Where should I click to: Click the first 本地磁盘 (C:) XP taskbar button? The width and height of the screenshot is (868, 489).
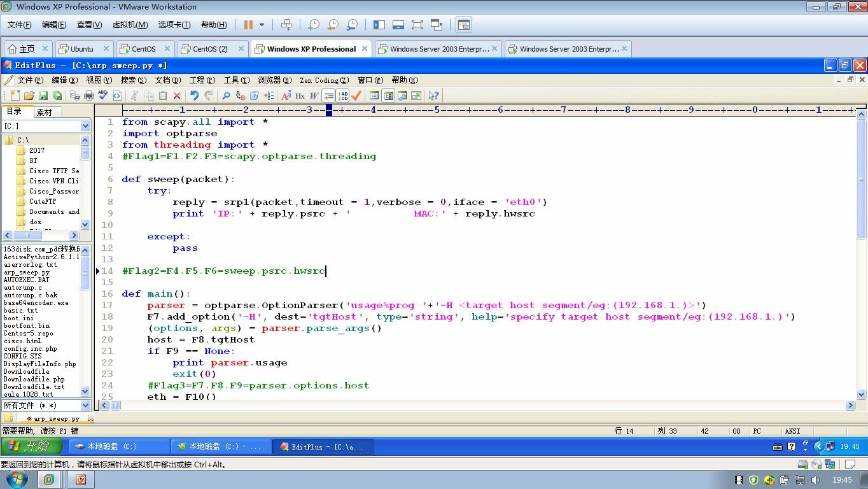[119, 446]
